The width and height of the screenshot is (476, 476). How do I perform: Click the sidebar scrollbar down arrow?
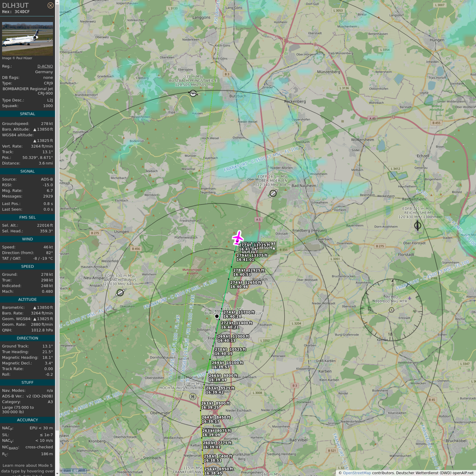pyautogui.click(x=57, y=474)
